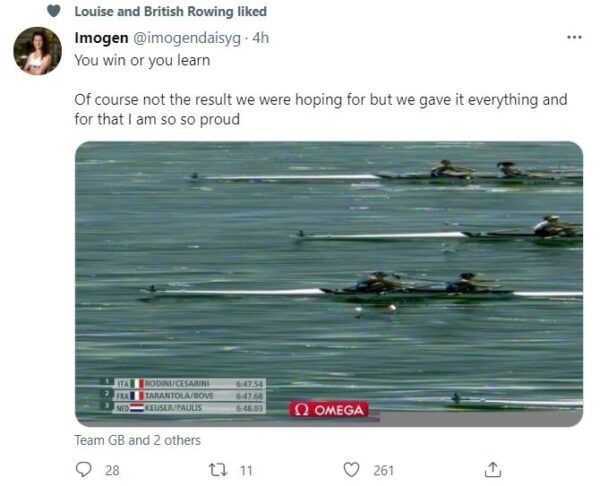
Task: Click the liked-by heart icon at top
Action: click(x=54, y=11)
